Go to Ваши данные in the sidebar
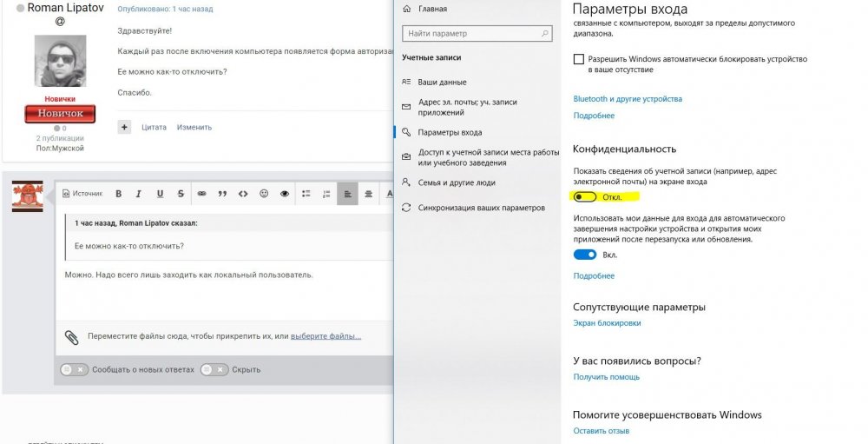Viewport: 868px width, 444px height. tap(441, 82)
